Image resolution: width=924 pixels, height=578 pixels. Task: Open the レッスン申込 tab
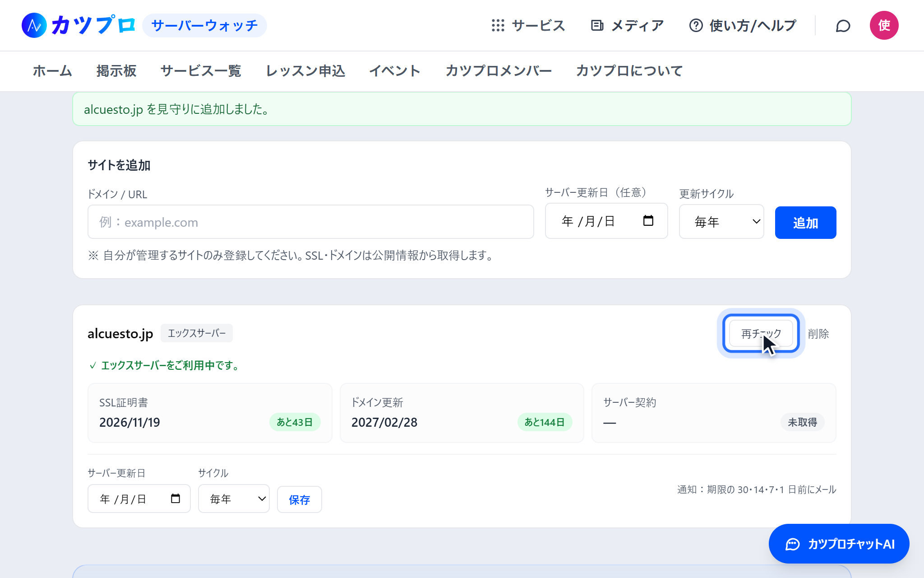pyautogui.click(x=305, y=71)
